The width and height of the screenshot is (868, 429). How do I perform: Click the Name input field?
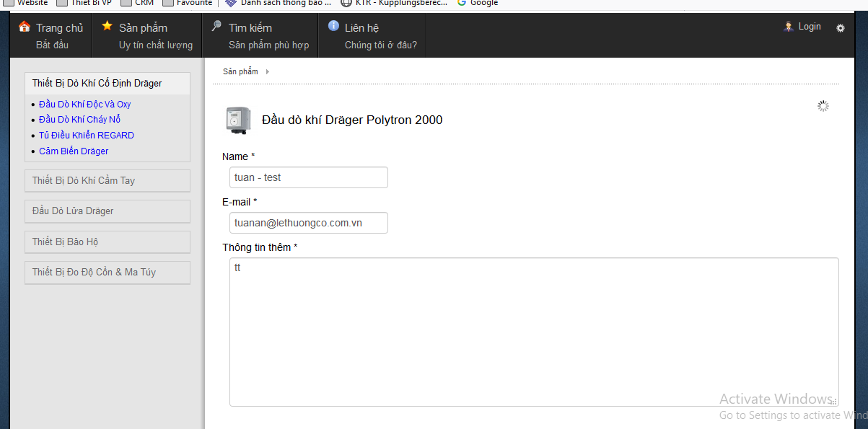pyautogui.click(x=309, y=177)
